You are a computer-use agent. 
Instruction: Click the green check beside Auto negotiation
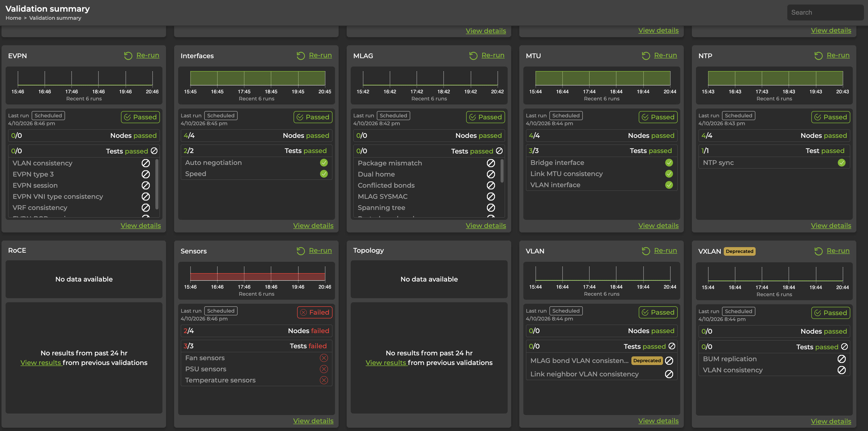pyautogui.click(x=324, y=163)
